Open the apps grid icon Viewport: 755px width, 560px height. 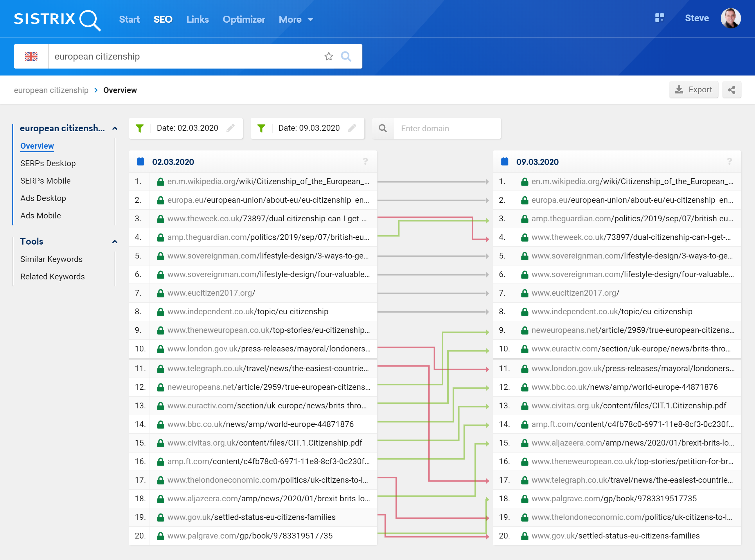[659, 18]
